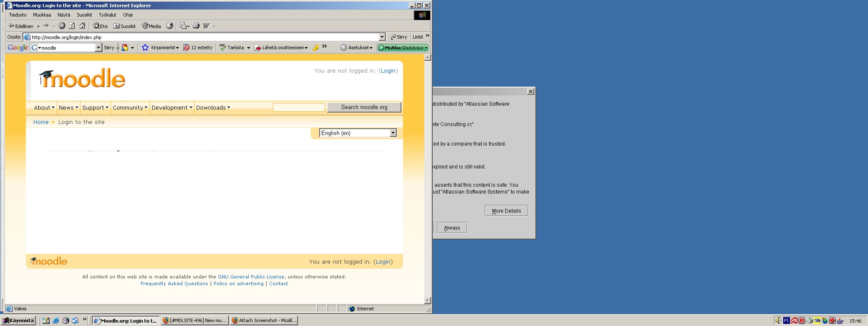This screenshot has height=326, width=868.
Task: Click Siirry button on Google toolbar
Action: tap(109, 48)
